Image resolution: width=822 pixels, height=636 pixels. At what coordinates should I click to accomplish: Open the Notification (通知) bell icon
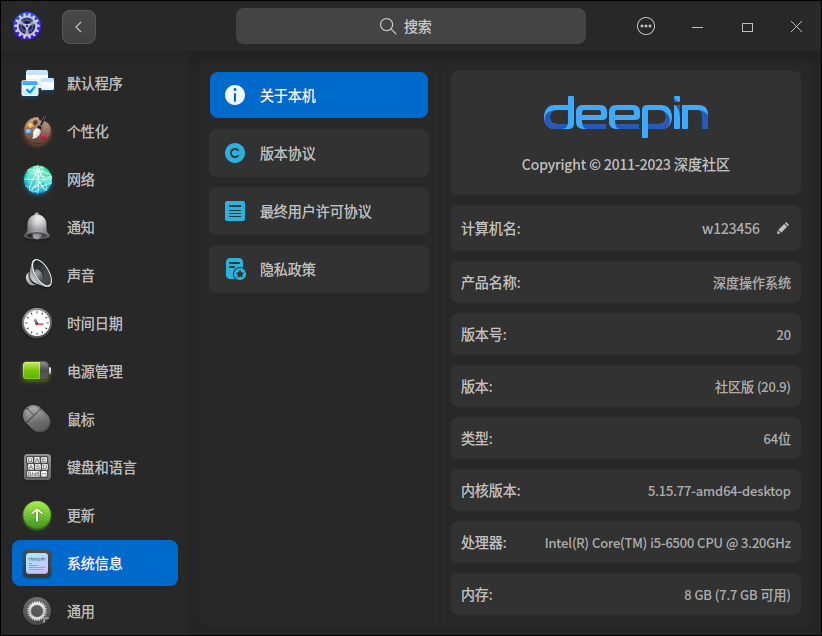pyautogui.click(x=37, y=227)
